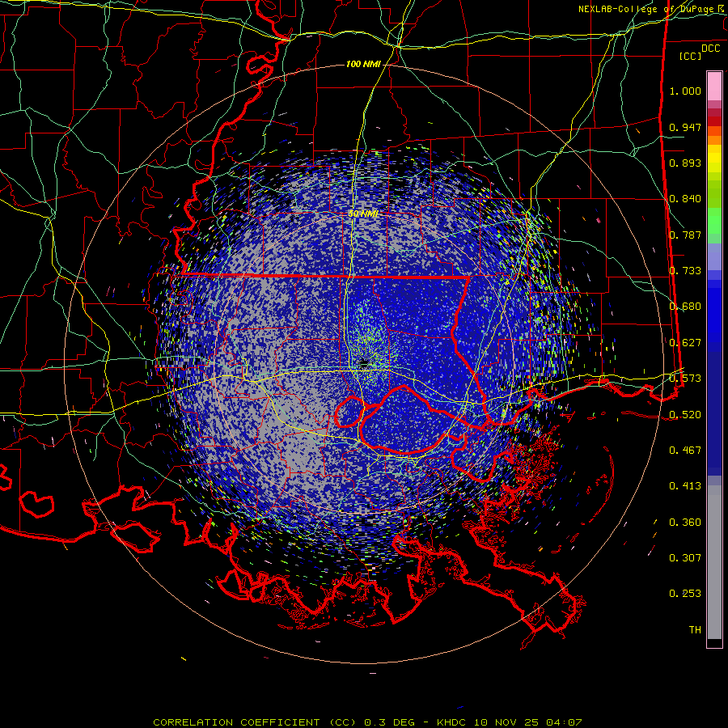Click the 50 NMI range ring label

coord(363,214)
